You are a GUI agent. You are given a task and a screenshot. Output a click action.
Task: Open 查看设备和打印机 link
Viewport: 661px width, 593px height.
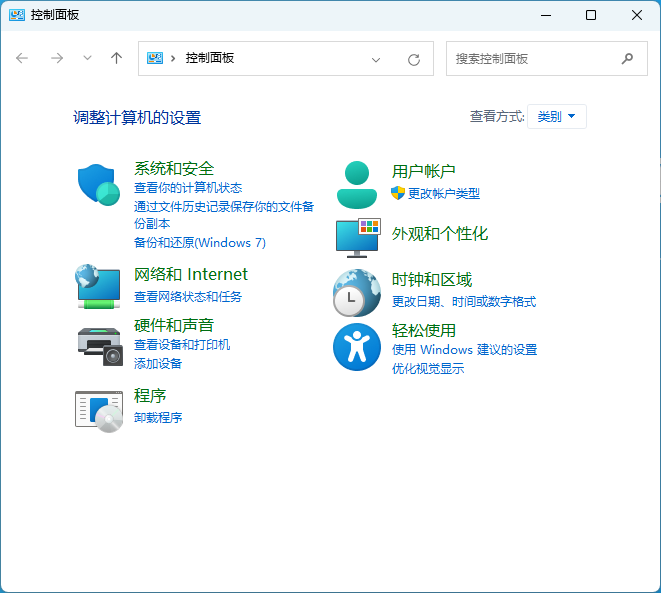point(182,345)
